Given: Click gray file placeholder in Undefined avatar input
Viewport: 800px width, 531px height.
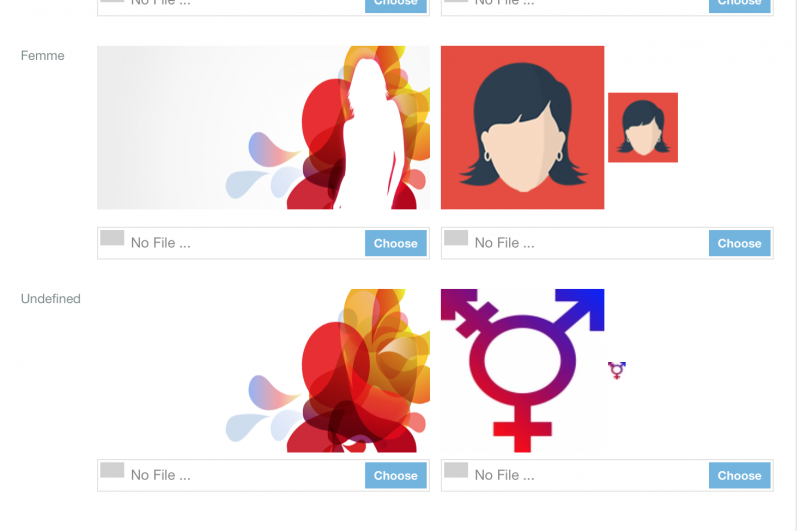Looking at the screenshot, I should pyautogui.click(x=456, y=470).
